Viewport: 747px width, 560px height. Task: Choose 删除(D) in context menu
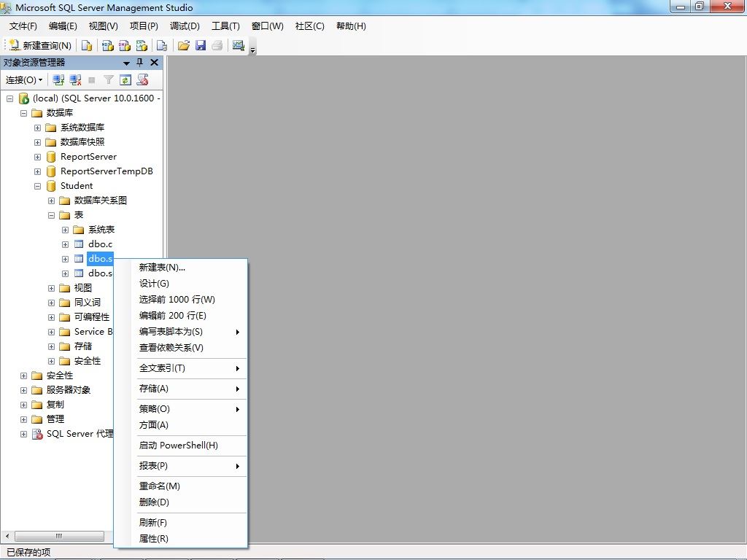coord(189,502)
